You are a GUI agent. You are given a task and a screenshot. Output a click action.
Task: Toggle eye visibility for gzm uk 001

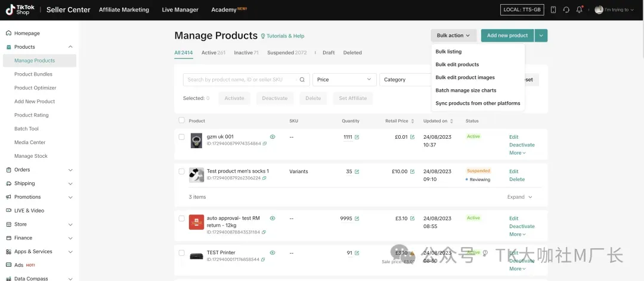(x=273, y=136)
